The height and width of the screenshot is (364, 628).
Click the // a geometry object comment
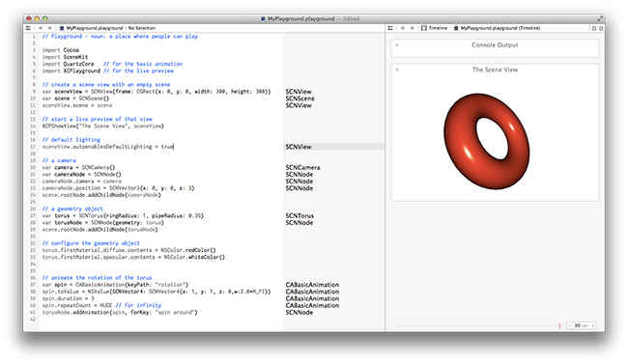click(72, 209)
